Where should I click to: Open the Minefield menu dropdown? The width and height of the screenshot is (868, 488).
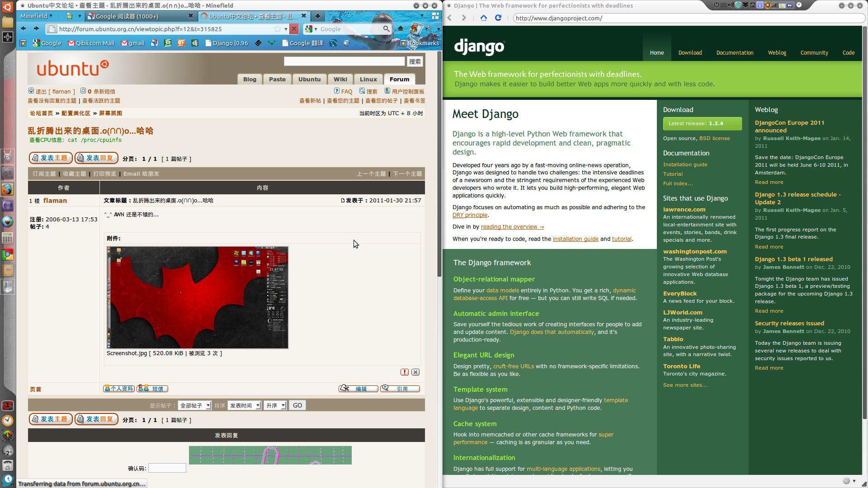(36, 16)
